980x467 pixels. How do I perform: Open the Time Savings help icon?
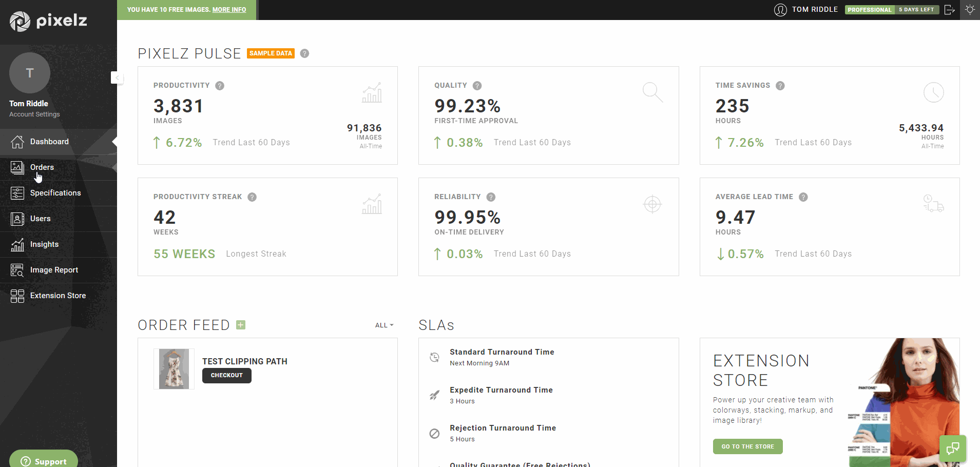click(x=780, y=86)
